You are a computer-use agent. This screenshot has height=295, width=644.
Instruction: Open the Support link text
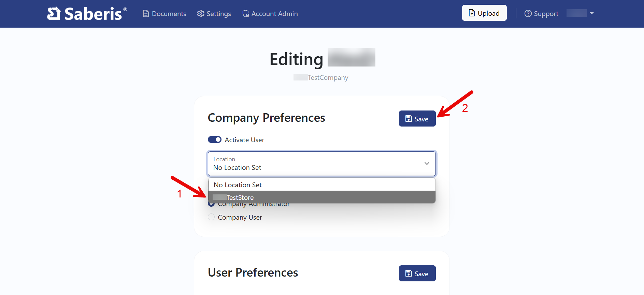click(546, 14)
